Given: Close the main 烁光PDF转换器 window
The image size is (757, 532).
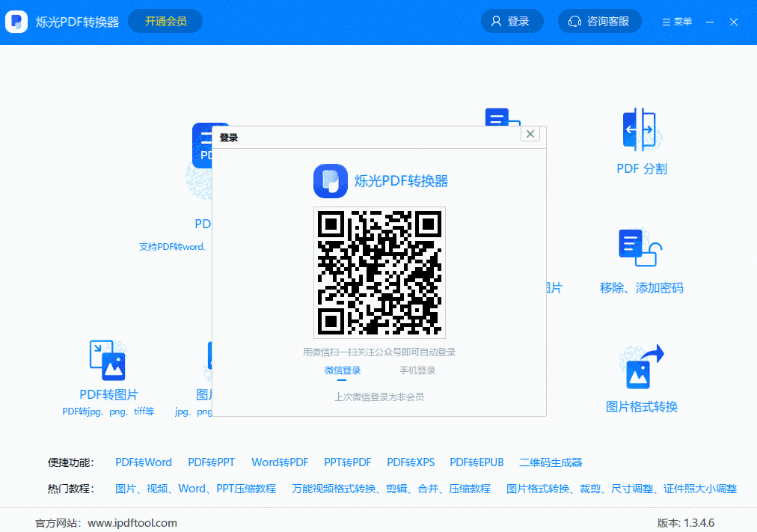Looking at the screenshot, I should coord(734,22).
